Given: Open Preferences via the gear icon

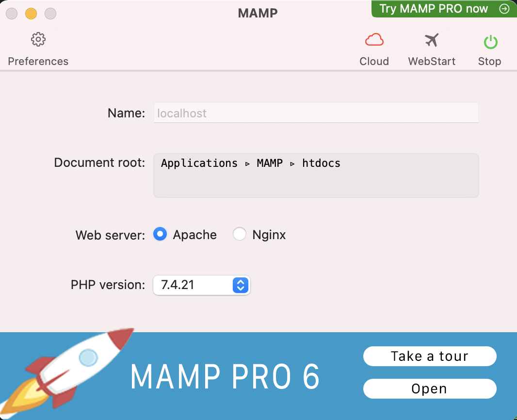Looking at the screenshot, I should [x=38, y=40].
